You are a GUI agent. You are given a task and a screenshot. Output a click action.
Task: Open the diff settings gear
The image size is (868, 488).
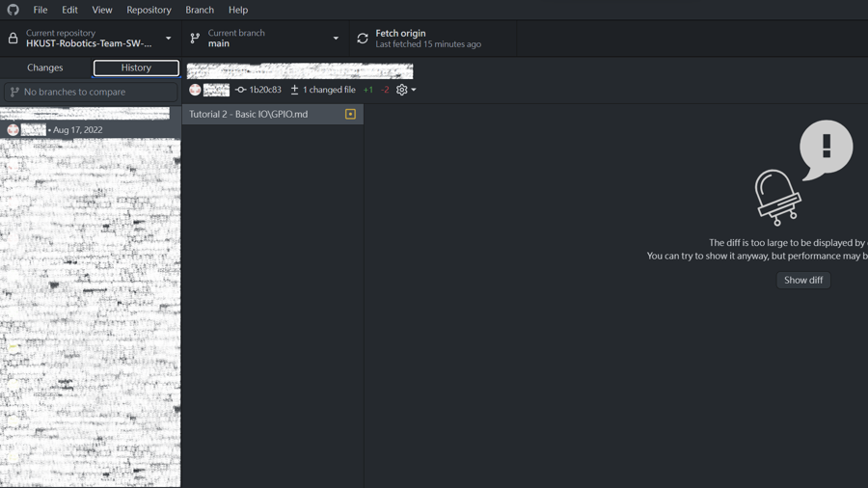402,90
